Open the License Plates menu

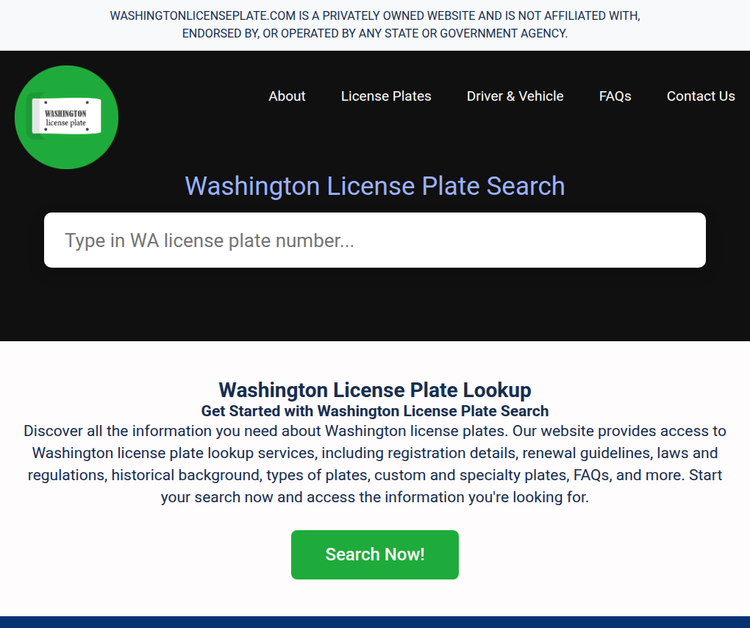[x=386, y=96]
